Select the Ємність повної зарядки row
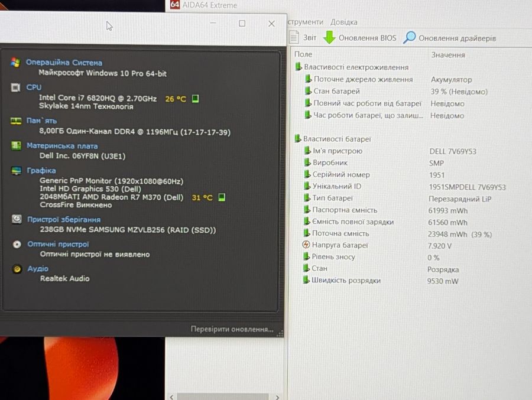The height and width of the screenshot is (400, 532). point(385,222)
